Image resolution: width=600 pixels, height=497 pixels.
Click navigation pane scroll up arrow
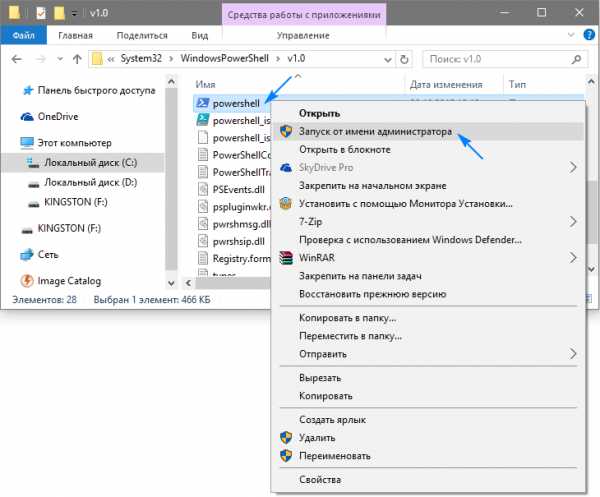tap(171, 81)
